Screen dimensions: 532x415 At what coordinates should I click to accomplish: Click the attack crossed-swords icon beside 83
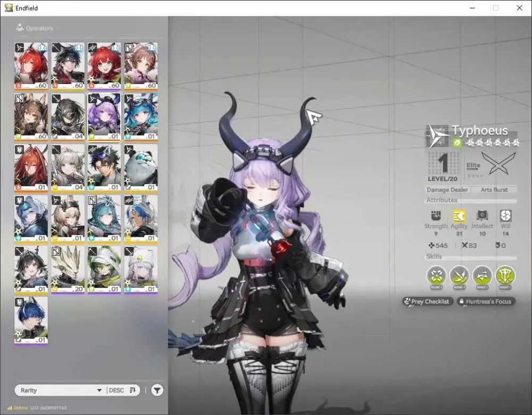coord(464,245)
